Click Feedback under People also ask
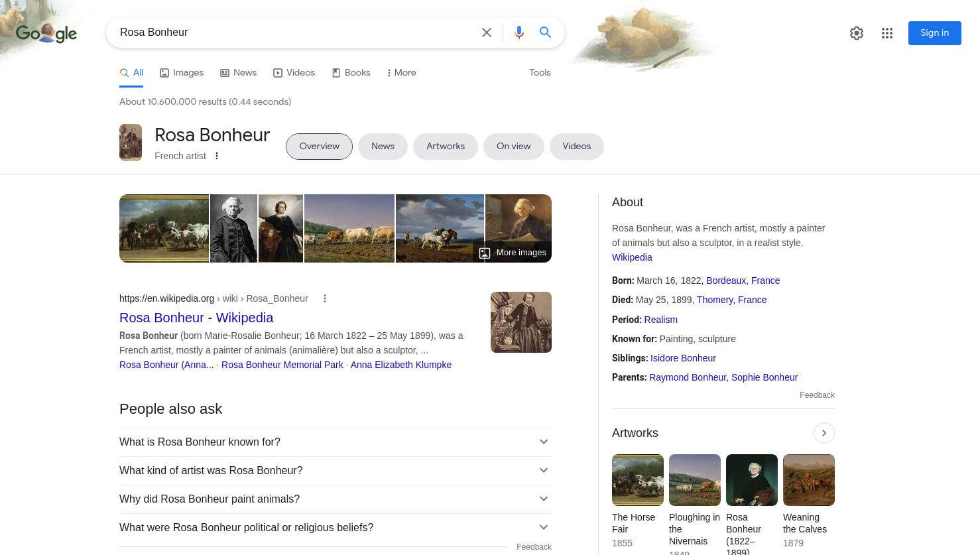This screenshot has height=555, width=980. 534,547
